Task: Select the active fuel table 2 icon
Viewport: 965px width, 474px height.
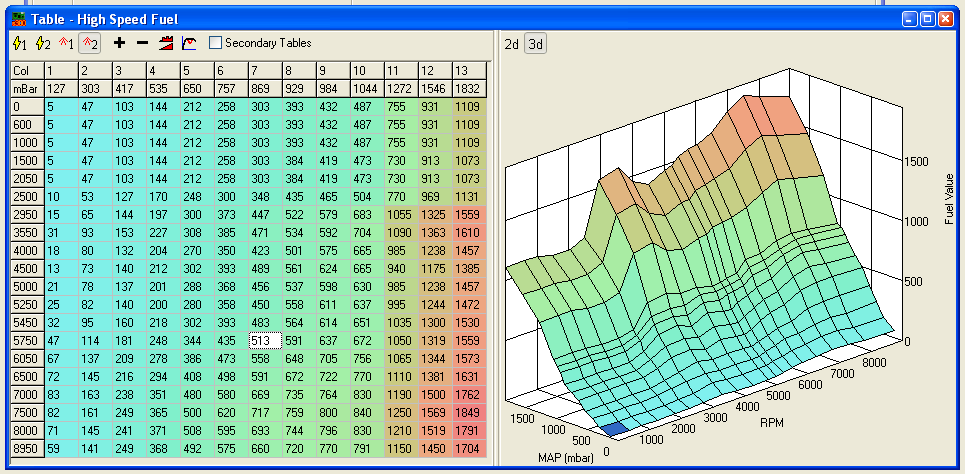Action: click(90, 43)
